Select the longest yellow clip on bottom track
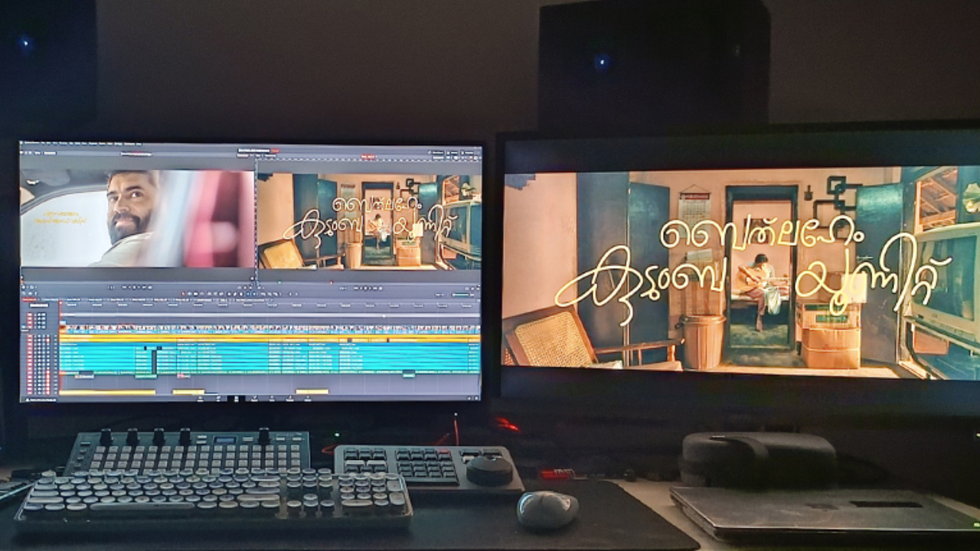 pyautogui.click(x=107, y=392)
